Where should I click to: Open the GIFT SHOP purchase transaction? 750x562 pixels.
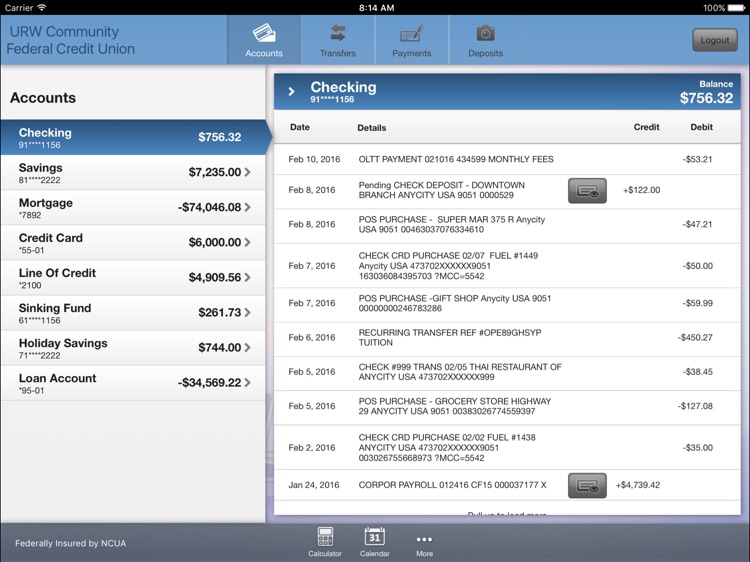pos(507,303)
